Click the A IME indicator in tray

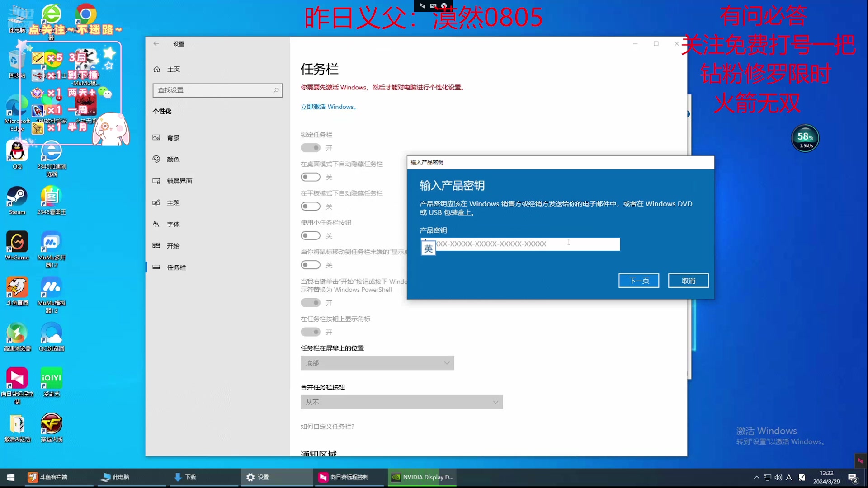[x=789, y=477]
